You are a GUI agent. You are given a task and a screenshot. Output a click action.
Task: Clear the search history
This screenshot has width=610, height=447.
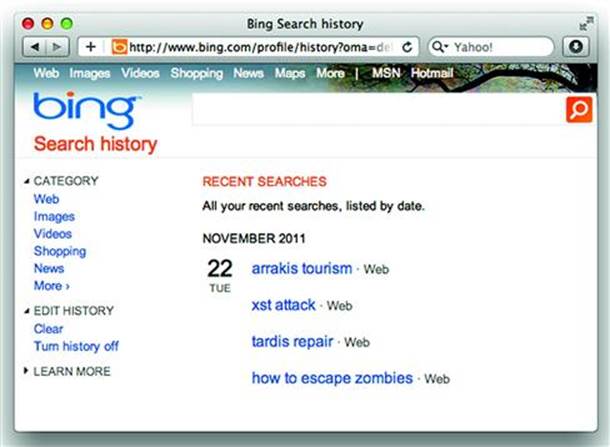[48, 329]
